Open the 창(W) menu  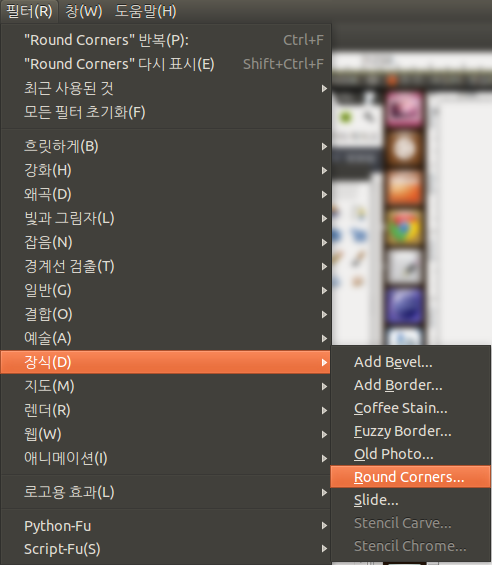coord(84,11)
